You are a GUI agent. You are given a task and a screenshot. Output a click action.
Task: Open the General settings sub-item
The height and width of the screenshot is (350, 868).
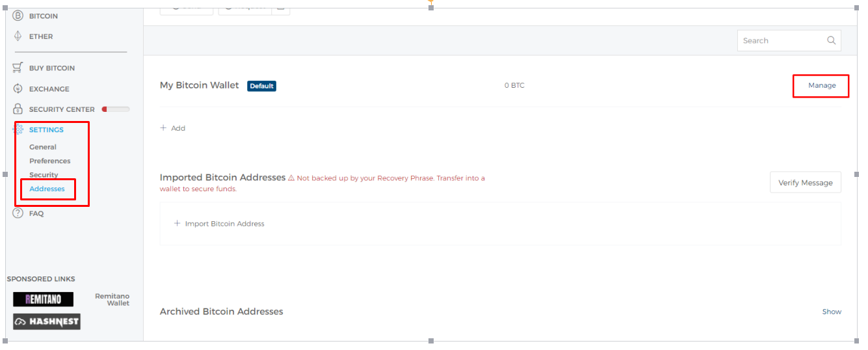click(43, 147)
